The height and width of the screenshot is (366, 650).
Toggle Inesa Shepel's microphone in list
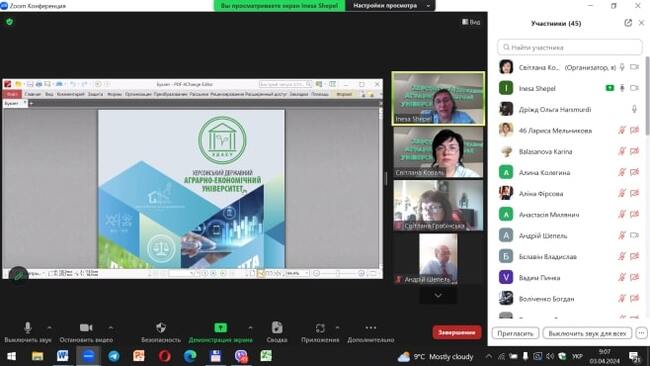(622, 88)
